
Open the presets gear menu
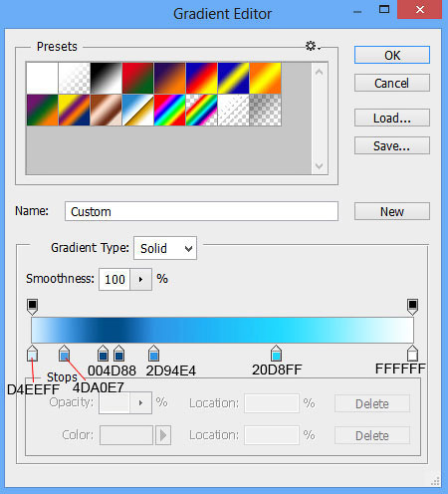tap(313, 46)
